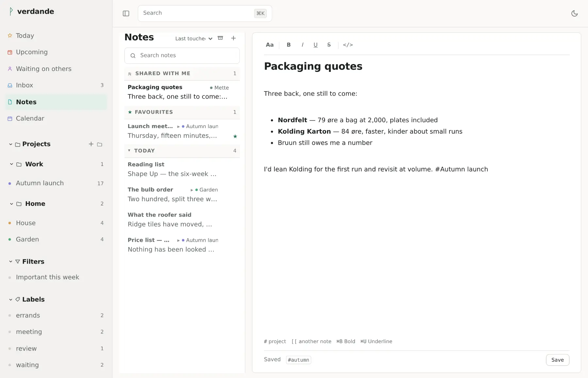Open the Aa text style option
This screenshot has height=378, width=588.
[270, 45]
